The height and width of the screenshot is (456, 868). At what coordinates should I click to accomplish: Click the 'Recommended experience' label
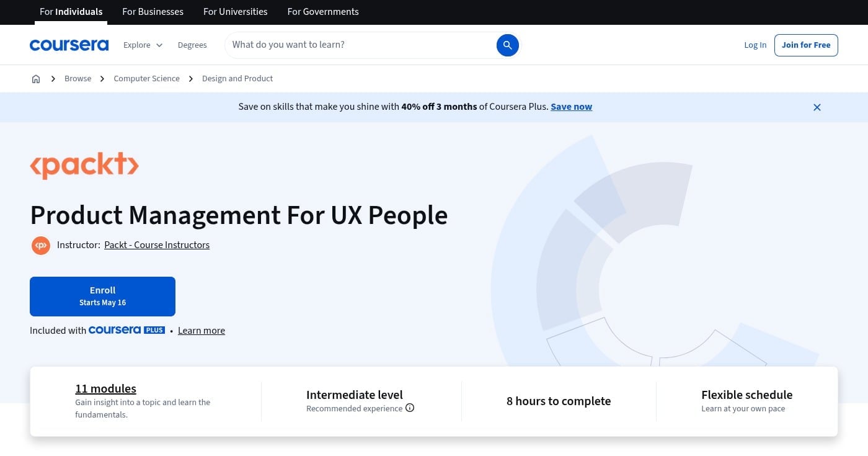[x=355, y=408]
